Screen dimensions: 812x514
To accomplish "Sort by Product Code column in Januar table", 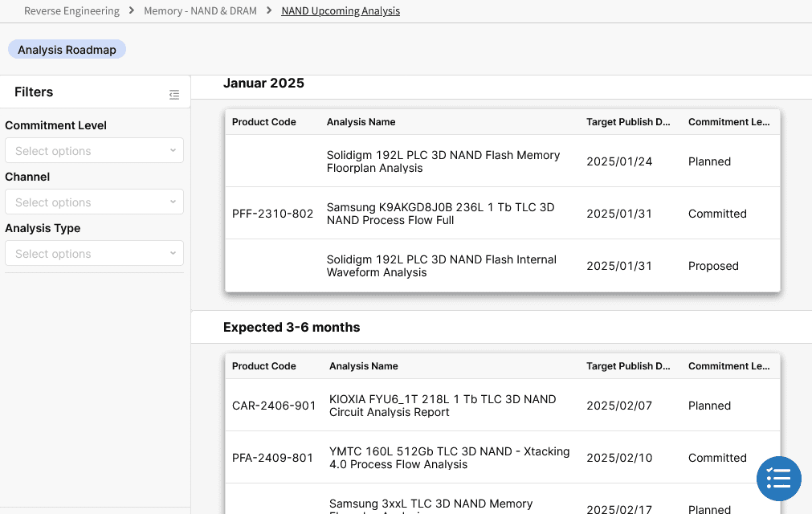I will click(x=264, y=122).
